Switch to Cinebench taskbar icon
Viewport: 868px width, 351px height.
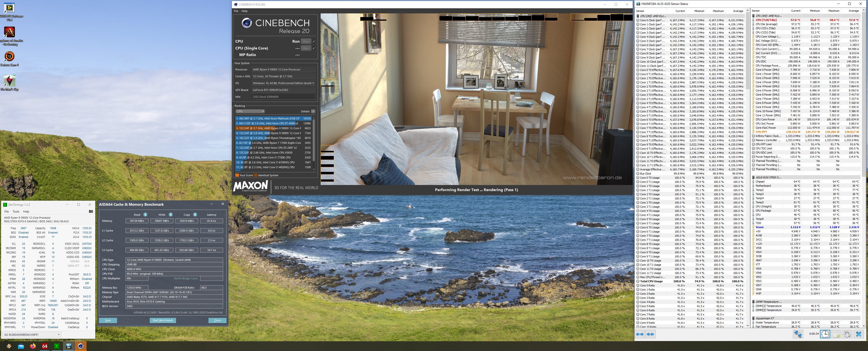tap(80, 346)
